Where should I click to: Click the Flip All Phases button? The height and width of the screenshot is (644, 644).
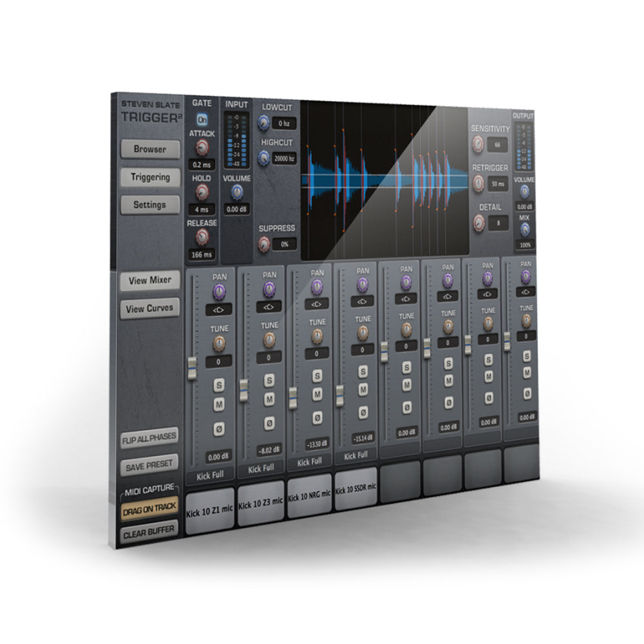(149, 438)
